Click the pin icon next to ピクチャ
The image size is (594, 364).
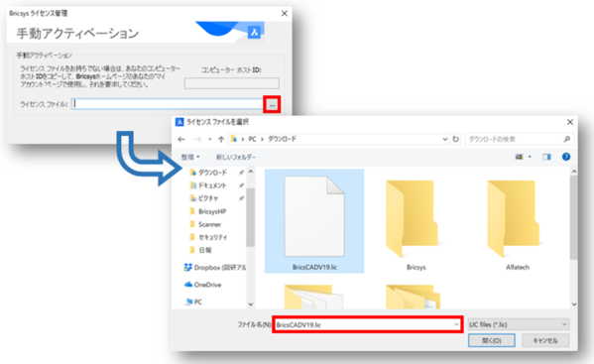click(x=241, y=198)
